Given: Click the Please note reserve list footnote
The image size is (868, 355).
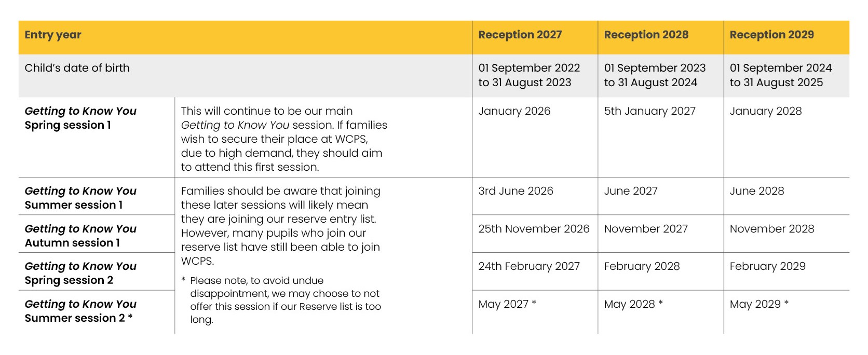Looking at the screenshot, I should [281, 300].
